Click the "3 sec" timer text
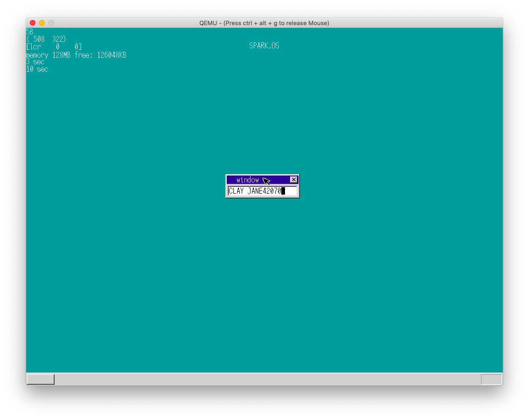The image size is (529, 420). click(35, 62)
